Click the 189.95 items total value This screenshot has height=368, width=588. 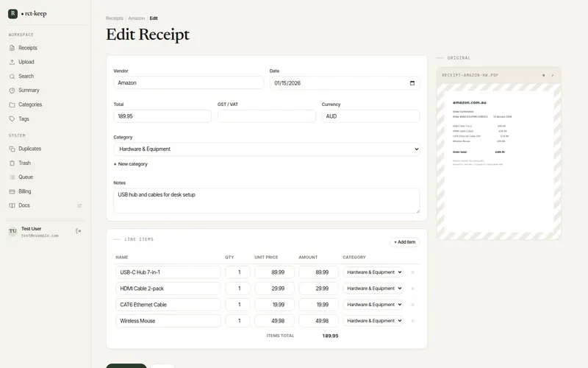pos(330,336)
